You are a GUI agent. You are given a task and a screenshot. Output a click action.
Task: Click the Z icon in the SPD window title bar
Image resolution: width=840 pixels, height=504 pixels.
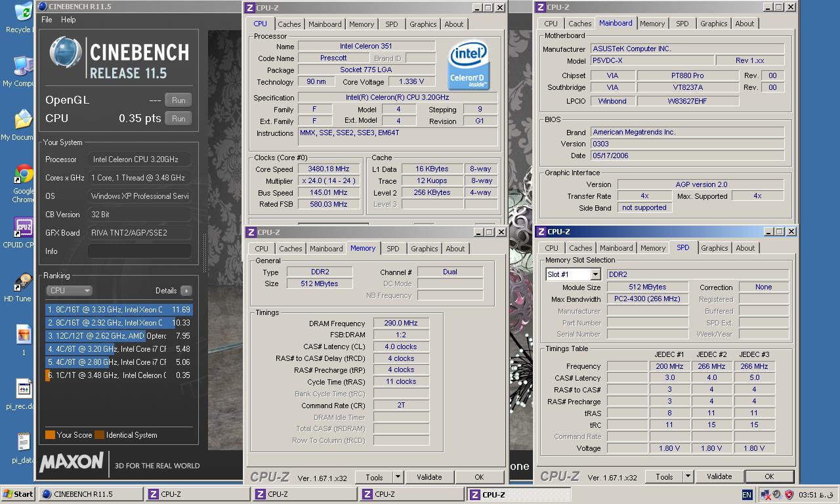click(541, 232)
